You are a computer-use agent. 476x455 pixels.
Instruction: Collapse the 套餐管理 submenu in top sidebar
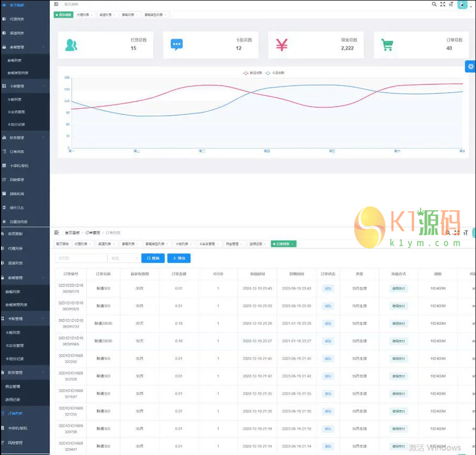pos(25,47)
